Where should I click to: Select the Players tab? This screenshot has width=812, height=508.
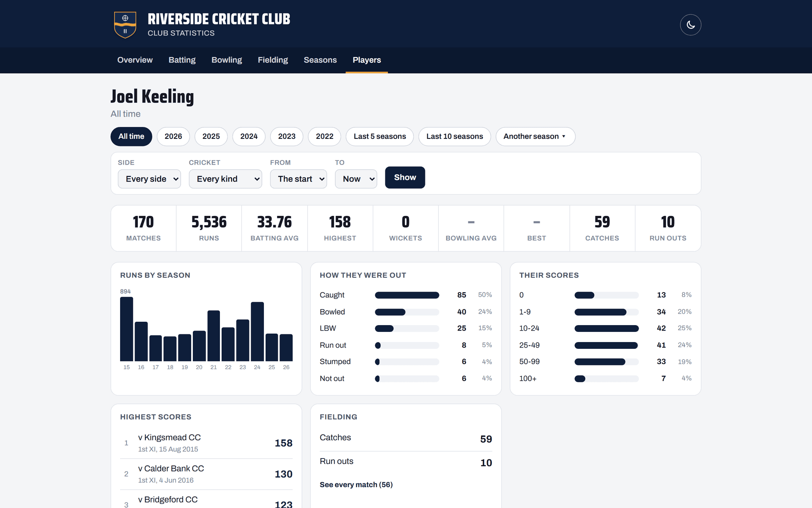pos(367,60)
